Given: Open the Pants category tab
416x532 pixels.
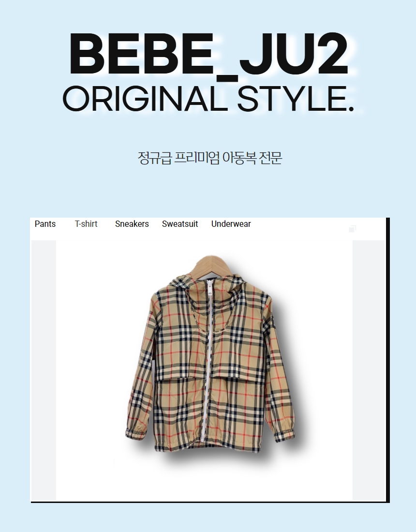Looking at the screenshot, I should click(x=45, y=224).
